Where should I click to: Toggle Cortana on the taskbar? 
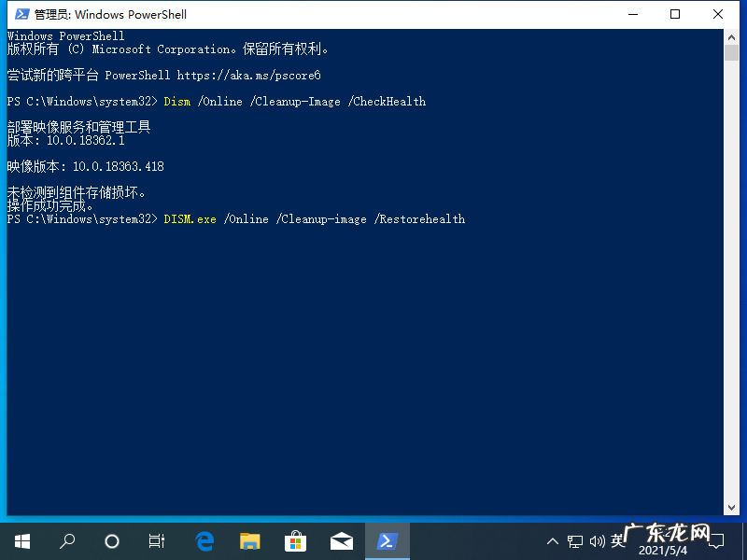click(112, 540)
